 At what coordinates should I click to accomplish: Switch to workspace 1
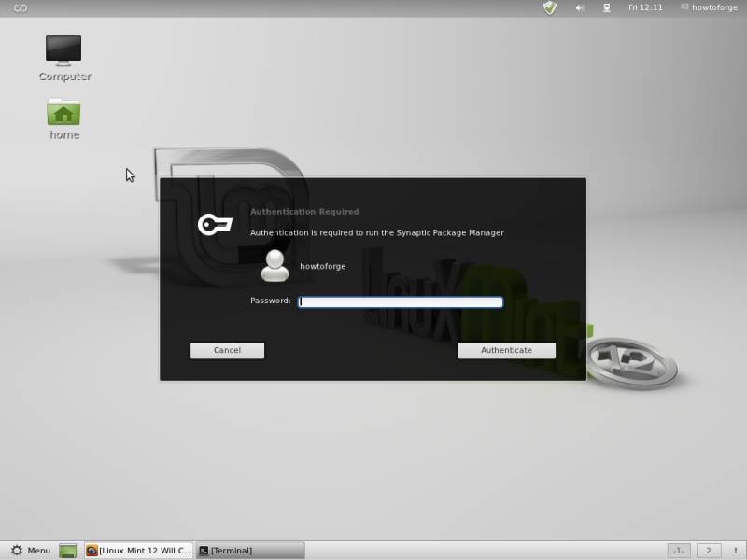(679, 551)
